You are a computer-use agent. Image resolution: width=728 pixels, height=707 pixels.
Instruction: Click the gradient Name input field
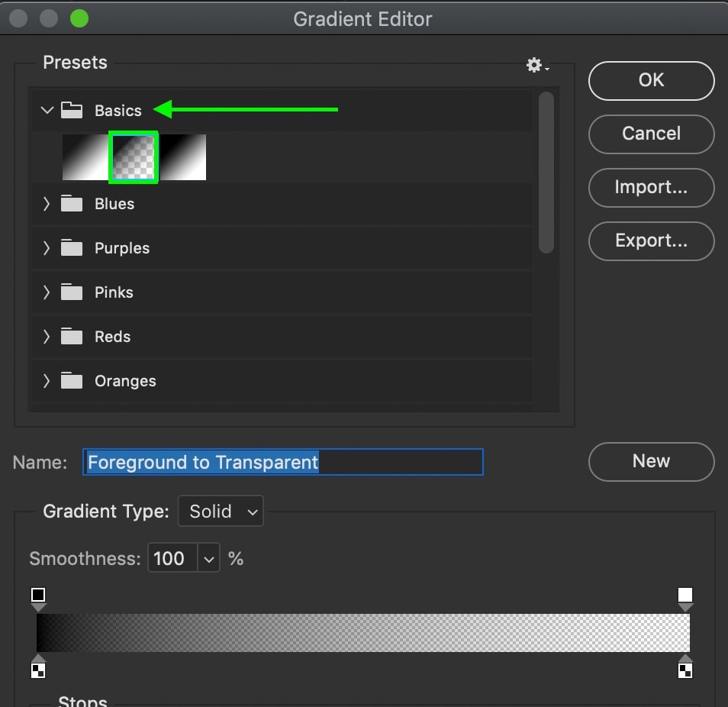point(283,462)
